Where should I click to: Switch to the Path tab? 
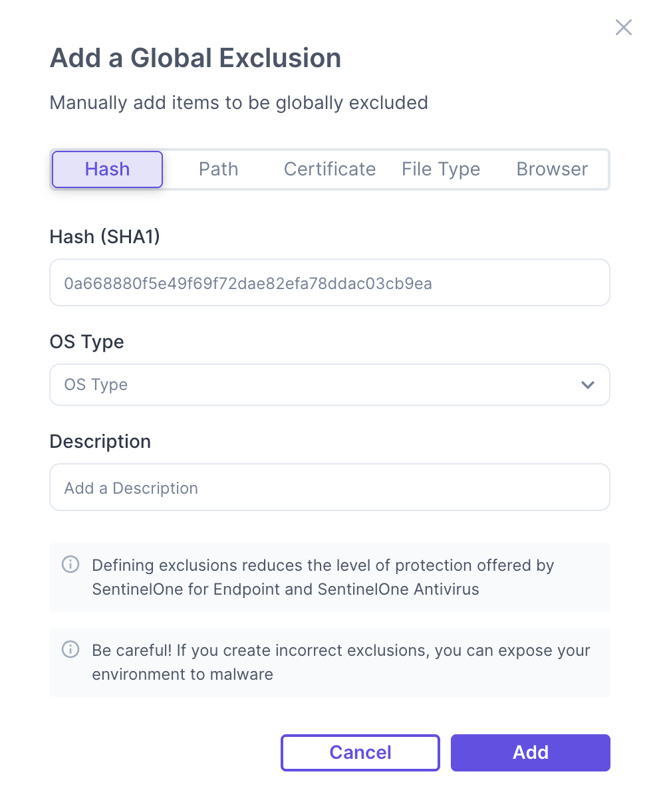coord(218,169)
